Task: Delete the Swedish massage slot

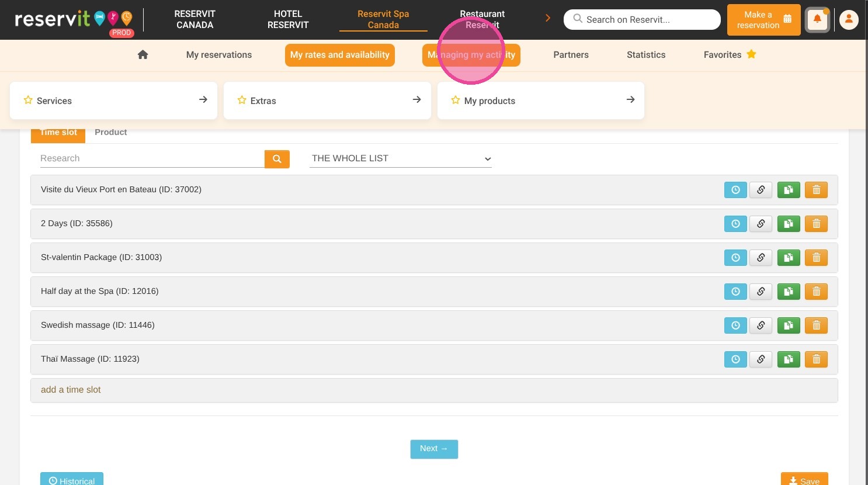Action: click(816, 325)
